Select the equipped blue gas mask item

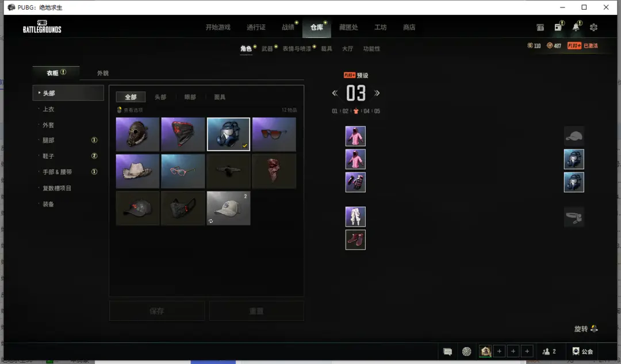[x=228, y=135]
